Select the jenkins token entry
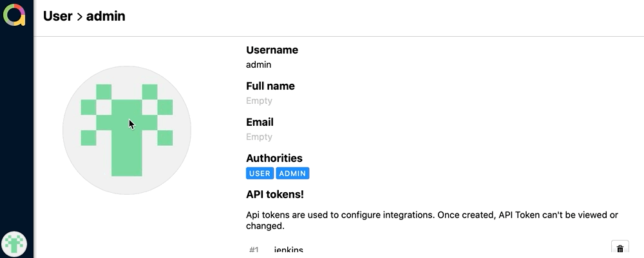The width and height of the screenshot is (644, 258). 289,250
